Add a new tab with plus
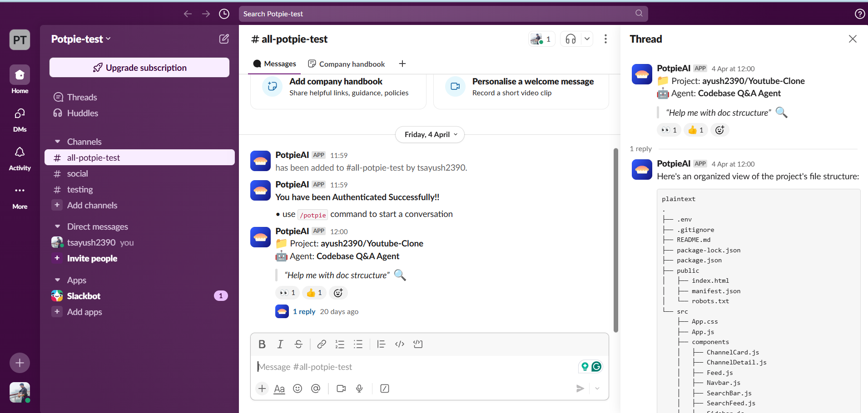This screenshot has width=868, height=413. (402, 64)
